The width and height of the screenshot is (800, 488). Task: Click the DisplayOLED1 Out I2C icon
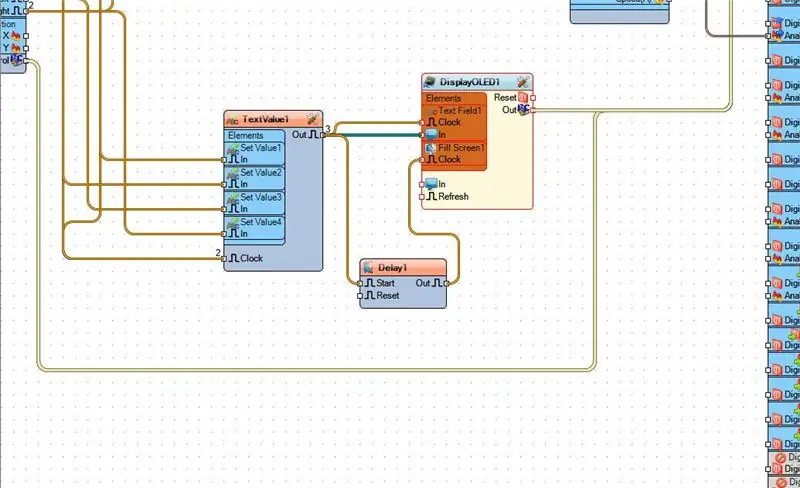523,109
